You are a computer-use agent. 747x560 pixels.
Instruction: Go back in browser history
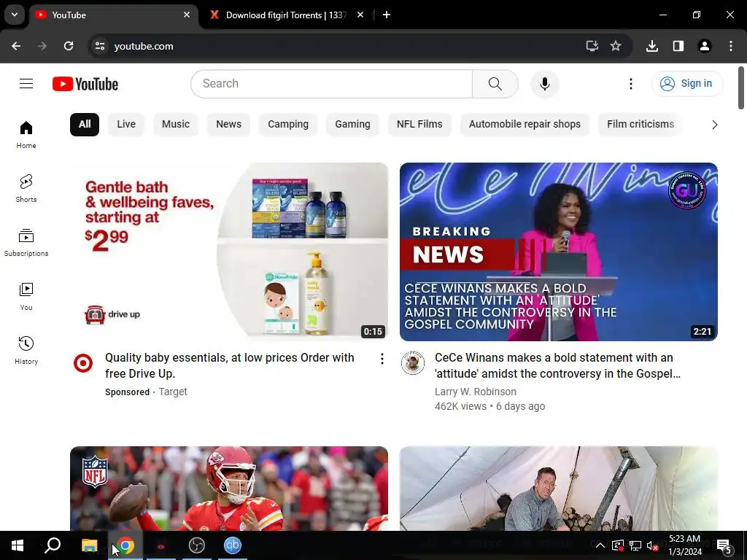coord(16,46)
